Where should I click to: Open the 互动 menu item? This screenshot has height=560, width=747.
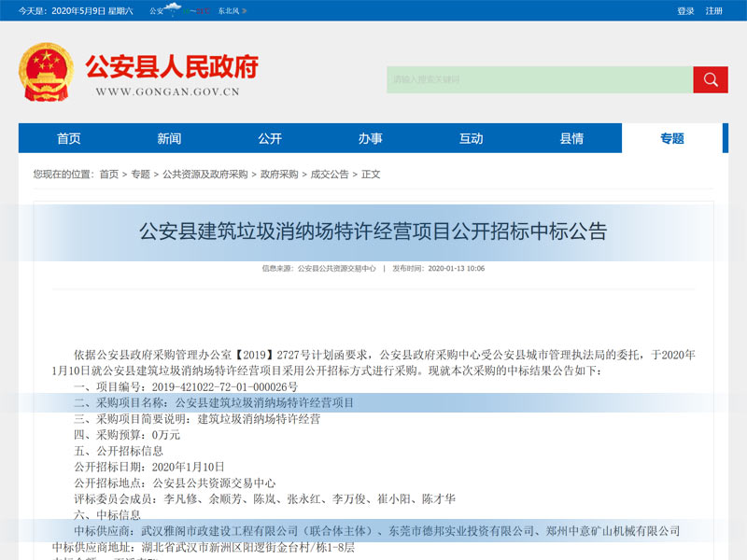pos(472,137)
